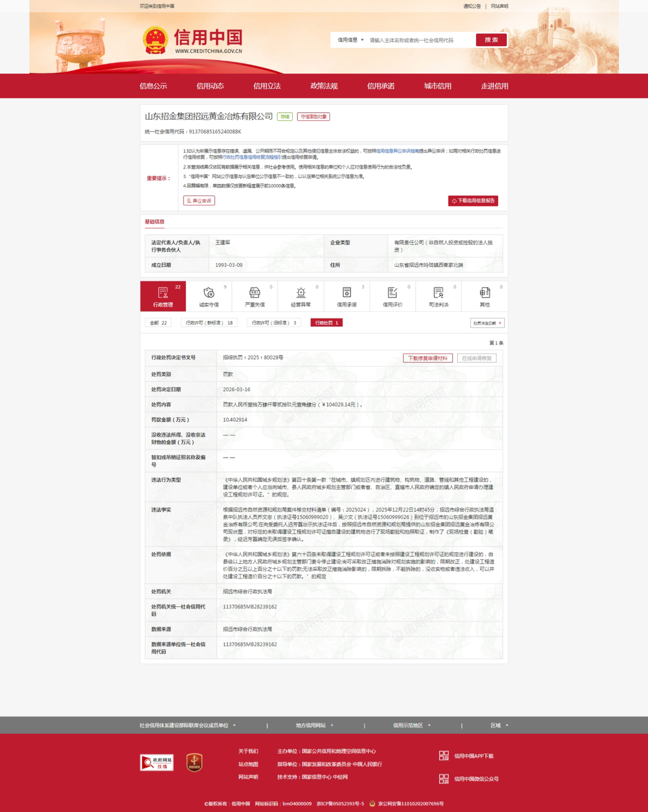Go to 信用动态 in navigation bar
The height and width of the screenshot is (812, 648).
click(x=210, y=86)
